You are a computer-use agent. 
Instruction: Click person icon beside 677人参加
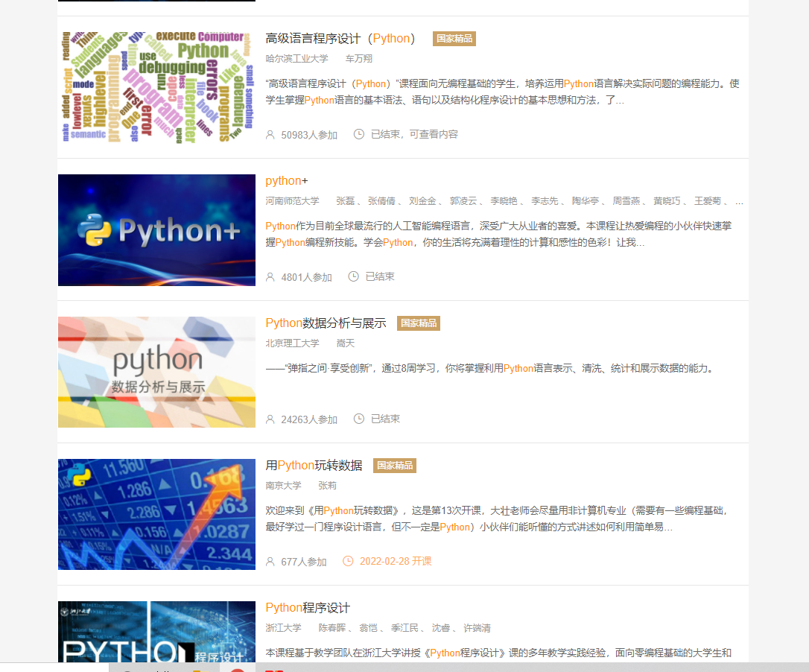[270, 562]
